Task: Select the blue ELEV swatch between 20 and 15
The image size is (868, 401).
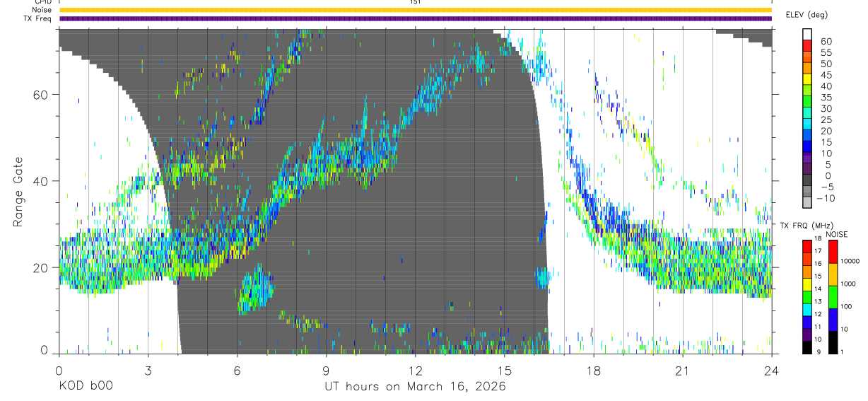Action: (x=807, y=136)
